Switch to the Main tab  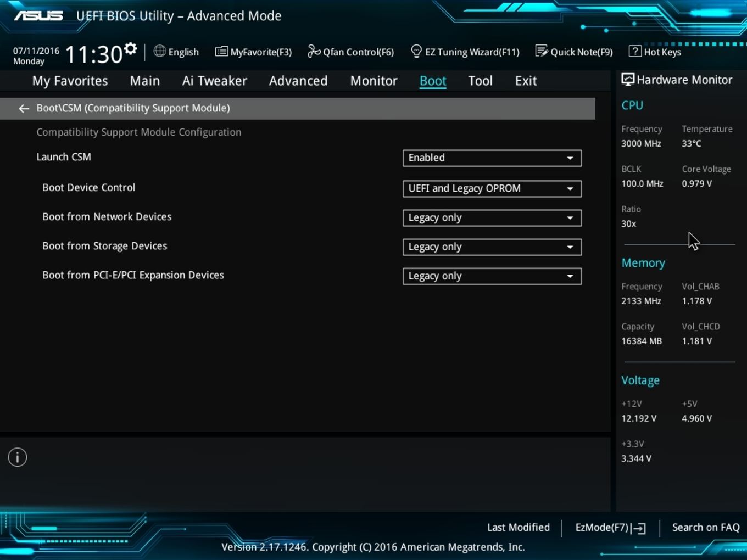click(x=145, y=81)
